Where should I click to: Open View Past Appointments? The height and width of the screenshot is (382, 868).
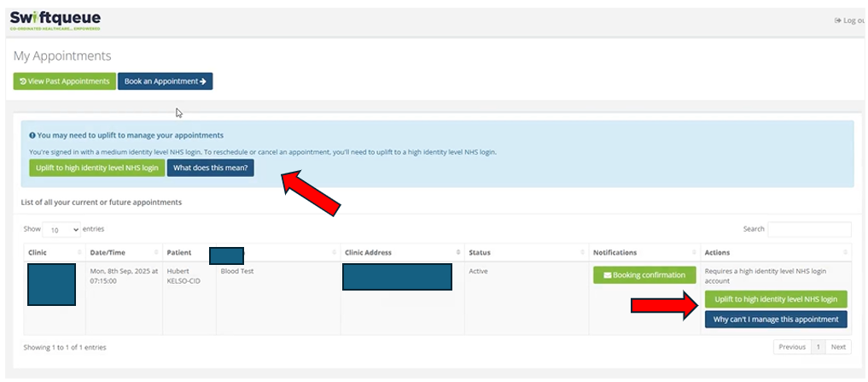click(64, 81)
